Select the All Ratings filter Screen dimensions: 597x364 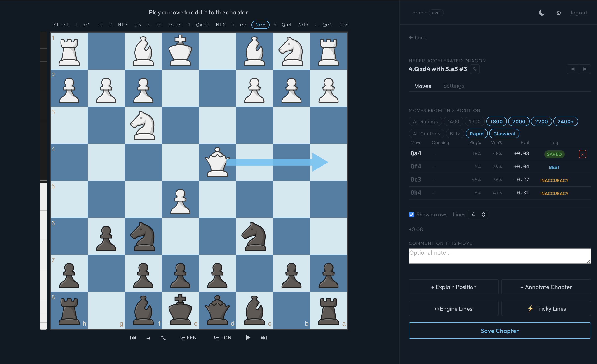tap(425, 121)
